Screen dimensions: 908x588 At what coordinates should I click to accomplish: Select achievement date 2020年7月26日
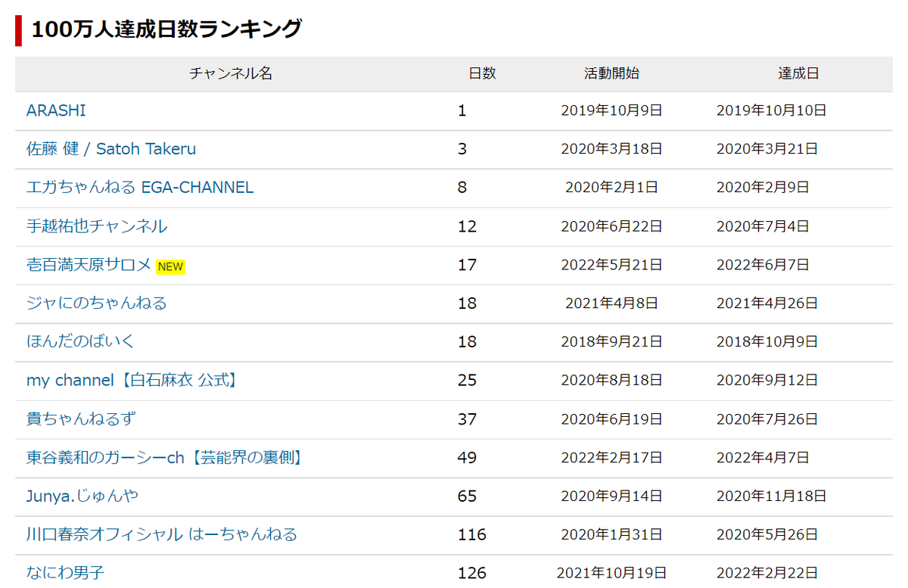click(x=767, y=419)
